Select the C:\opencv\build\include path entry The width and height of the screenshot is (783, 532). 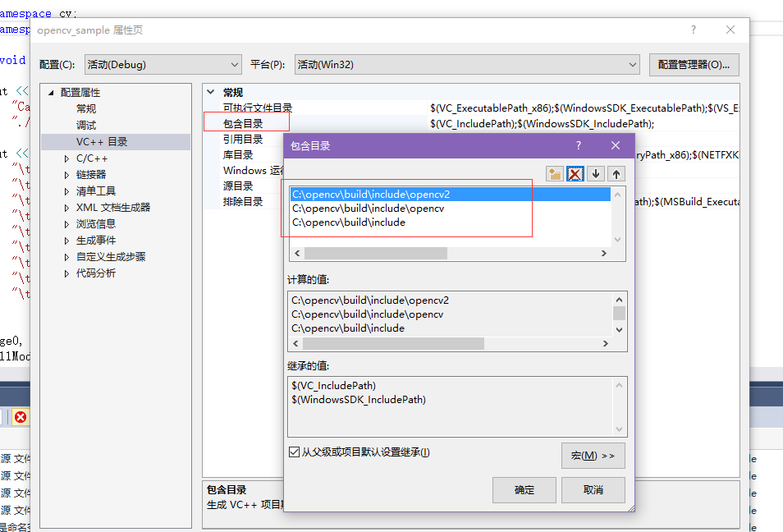[349, 222]
